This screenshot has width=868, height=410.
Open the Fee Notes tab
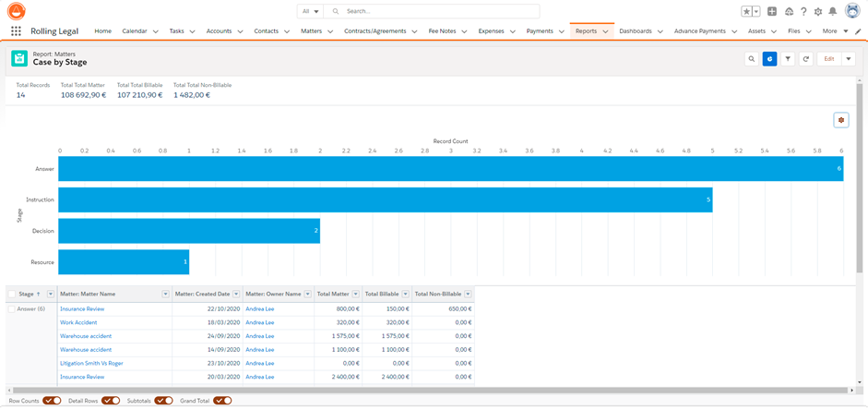pyautogui.click(x=443, y=31)
